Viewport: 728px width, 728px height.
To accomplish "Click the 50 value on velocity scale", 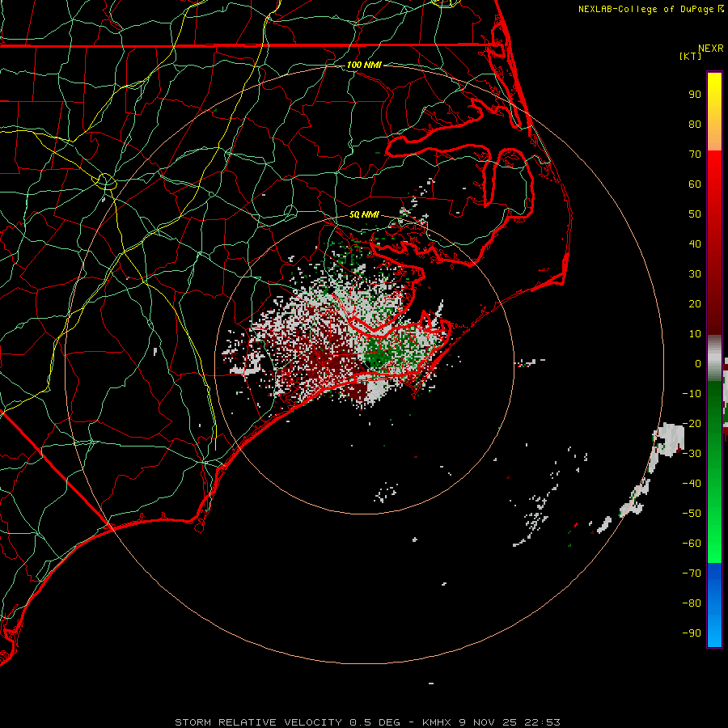I will (695, 214).
